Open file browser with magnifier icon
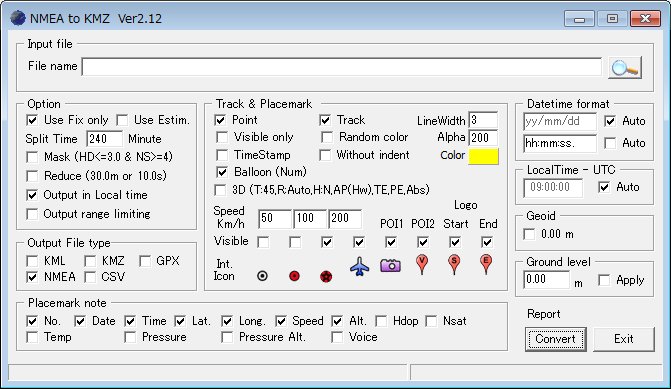671x389 pixels. point(625,68)
